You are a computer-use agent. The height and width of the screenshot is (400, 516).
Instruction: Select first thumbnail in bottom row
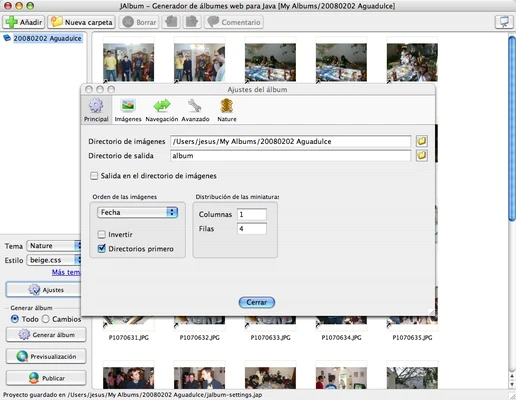[x=129, y=378]
